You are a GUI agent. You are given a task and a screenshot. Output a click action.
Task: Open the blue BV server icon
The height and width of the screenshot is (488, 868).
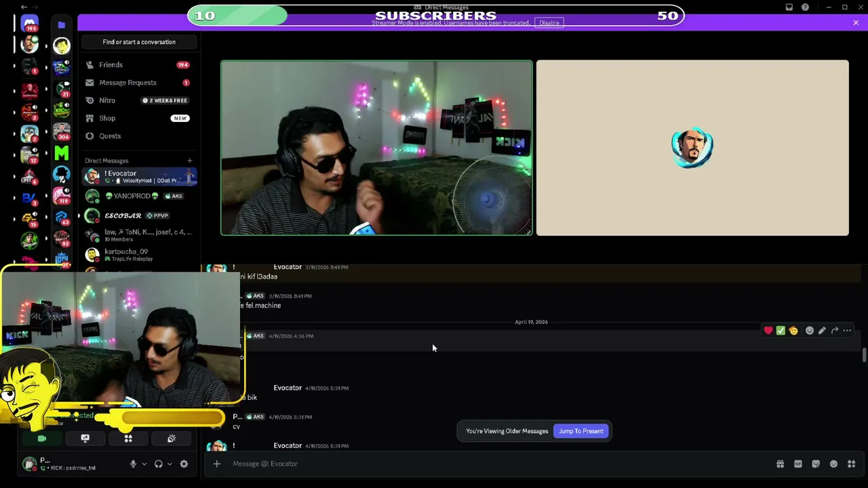[29, 199]
